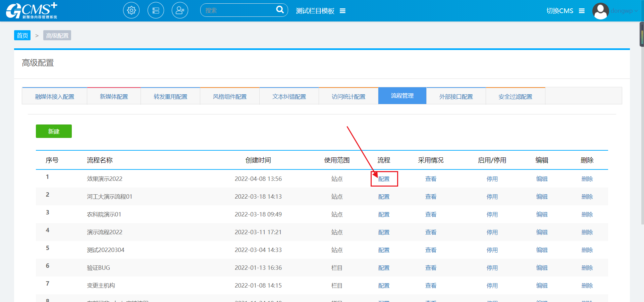Open hamburger menu next to 测试栏目模板

click(x=342, y=11)
